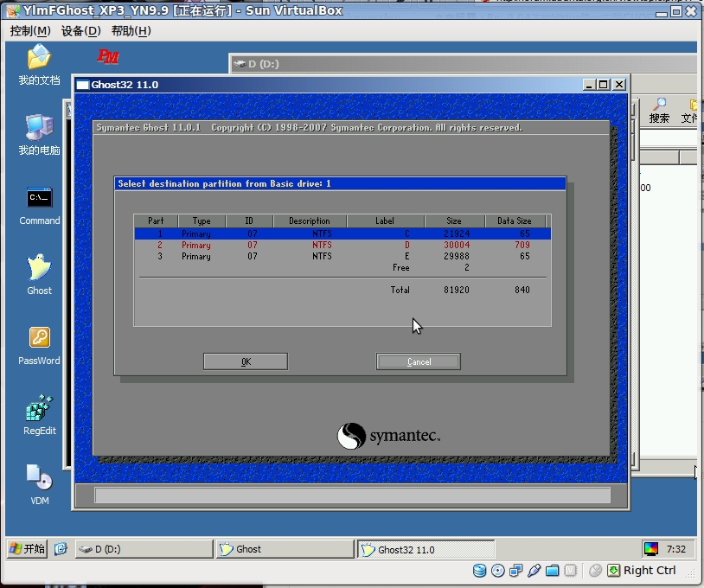Launch the Command prompt desktop icon

tap(40, 205)
